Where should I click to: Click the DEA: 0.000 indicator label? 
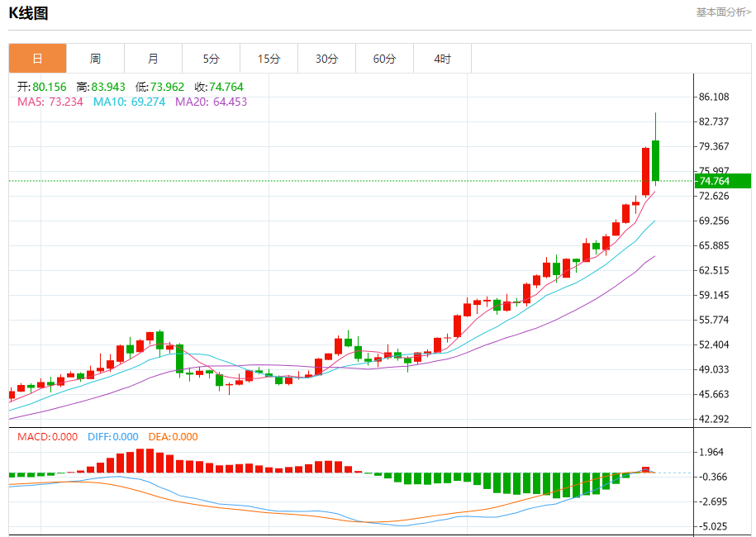[174, 437]
